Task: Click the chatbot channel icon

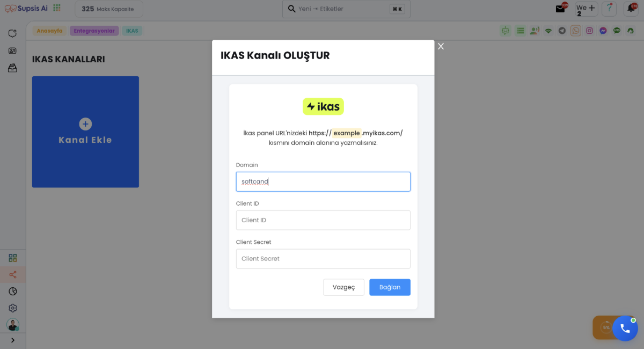Action: click(505, 31)
